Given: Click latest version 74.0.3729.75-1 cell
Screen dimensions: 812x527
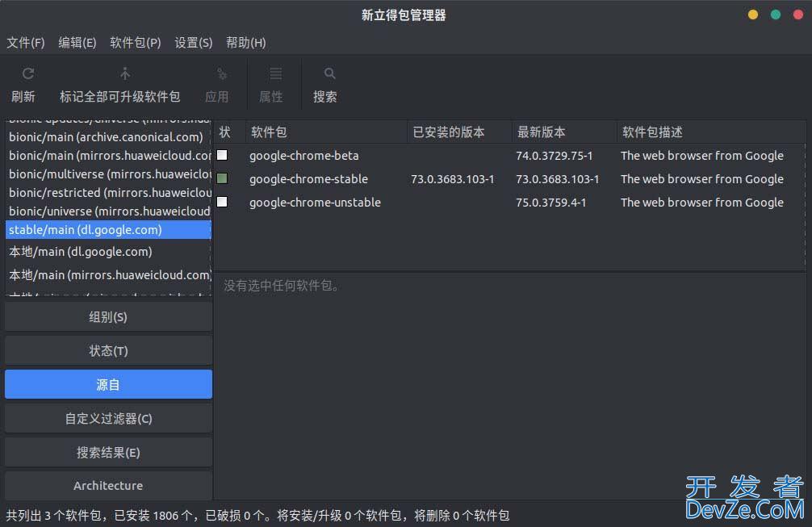Looking at the screenshot, I should tap(554, 155).
